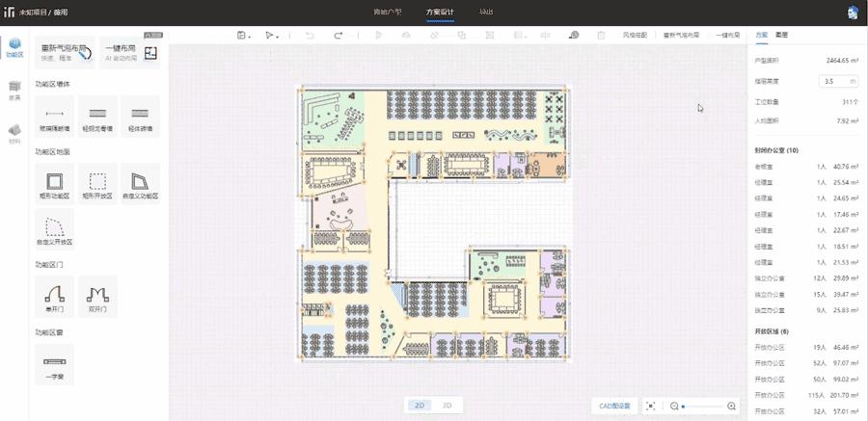Screen dimensions: 868x421
Task: Click the zoom out magnifier icon
Action: coord(674,406)
